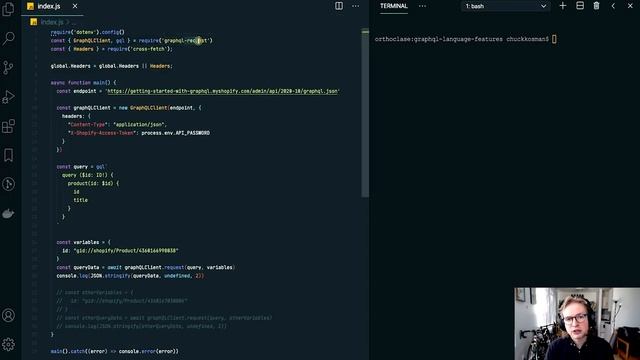Click into the terminal prompt line

465,39
